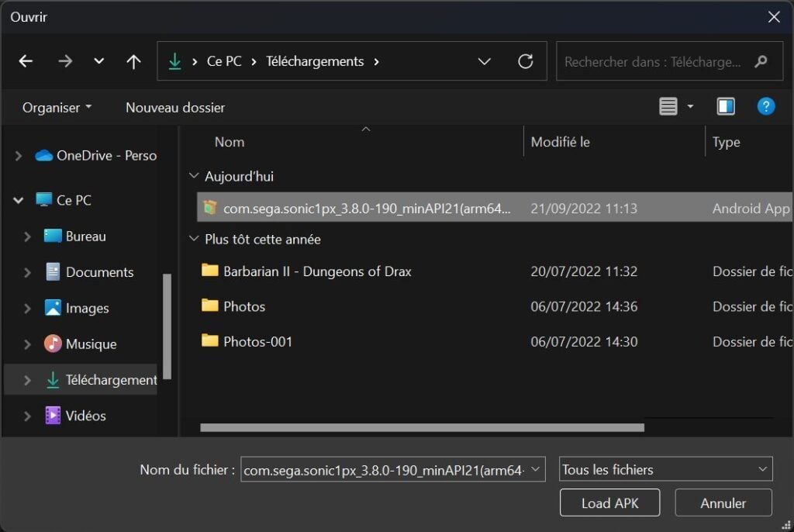Click the Barbarian II folder icon
Image resolution: width=794 pixels, height=532 pixels.
click(x=209, y=270)
